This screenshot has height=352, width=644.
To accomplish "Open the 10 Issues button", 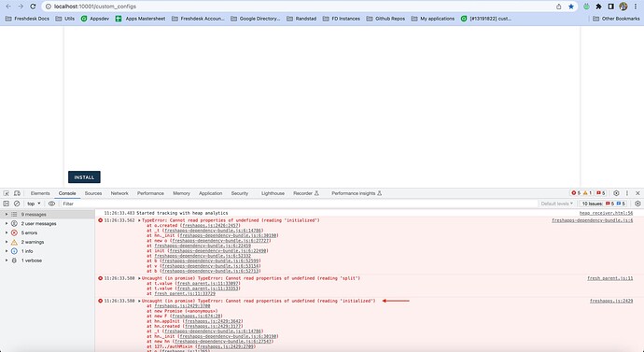I will [x=603, y=204].
